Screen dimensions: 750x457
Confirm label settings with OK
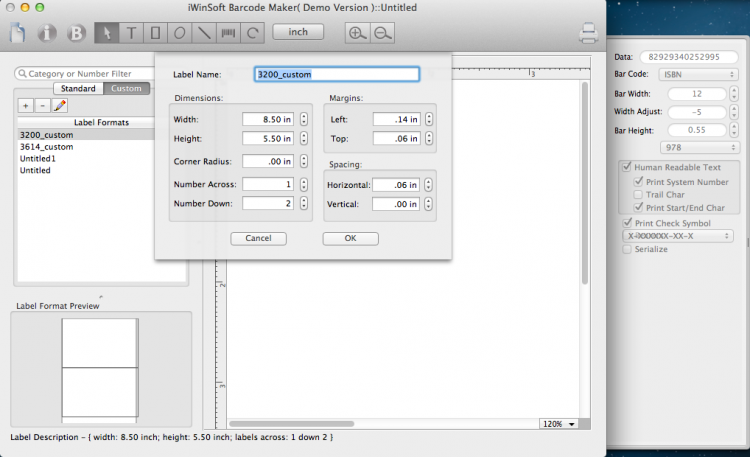coord(351,238)
